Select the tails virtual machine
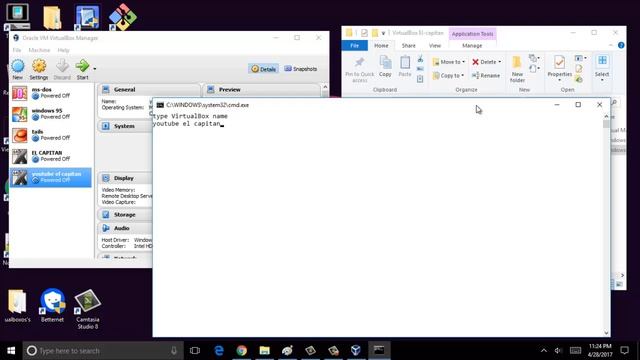 pyautogui.click(x=51, y=135)
